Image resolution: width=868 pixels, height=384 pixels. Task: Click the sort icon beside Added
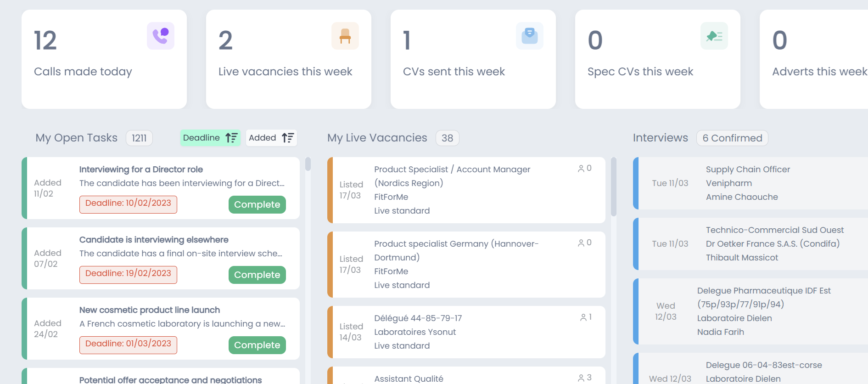(x=288, y=138)
